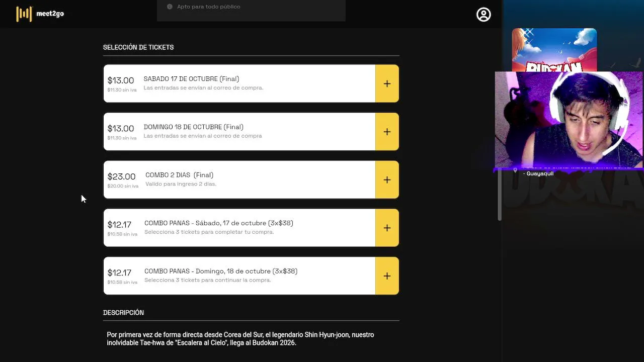Click the $20.00 sin iva text
This screenshot has width=644, height=362.
(x=123, y=186)
